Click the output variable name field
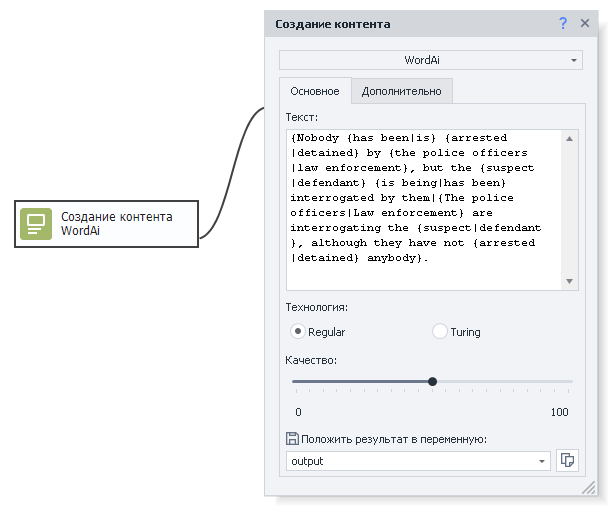This screenshot has width=616, height=520. point(410,461)
